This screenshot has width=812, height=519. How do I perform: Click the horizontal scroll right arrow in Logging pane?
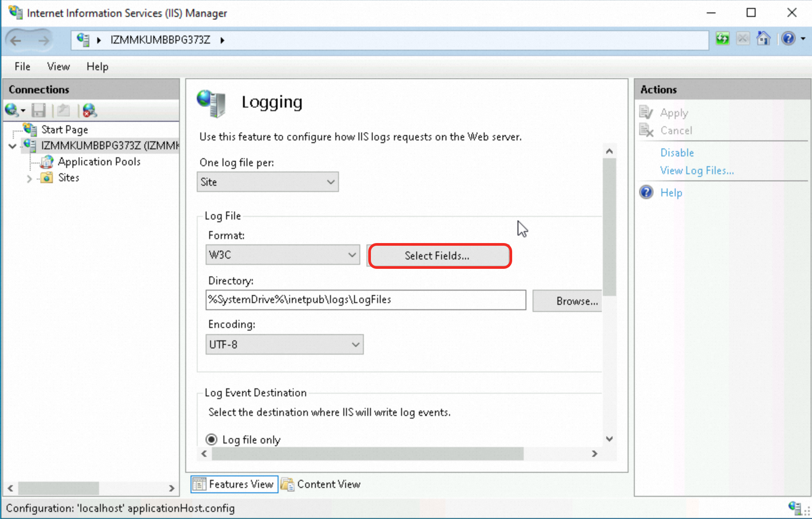tap(595, 454)
